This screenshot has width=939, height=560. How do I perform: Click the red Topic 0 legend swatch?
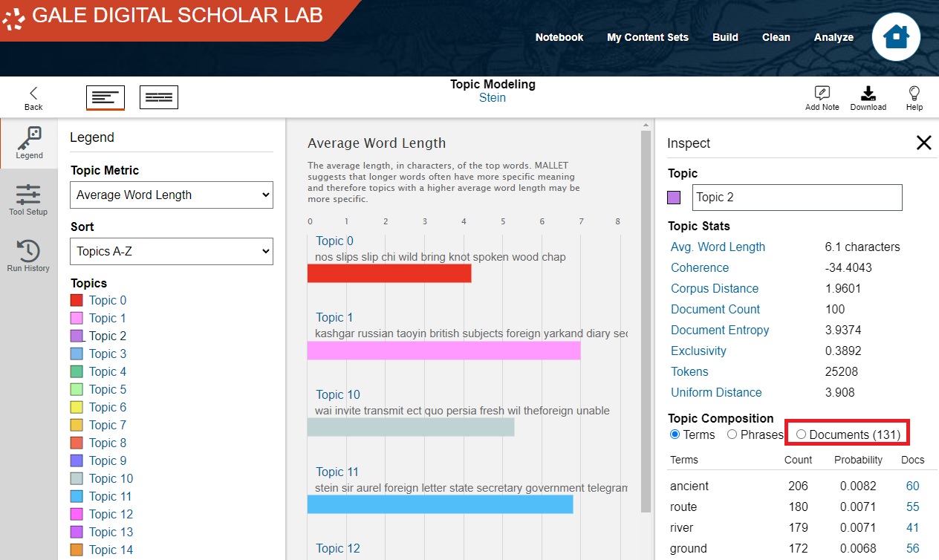pyautogui.click(x=77, y=300)
